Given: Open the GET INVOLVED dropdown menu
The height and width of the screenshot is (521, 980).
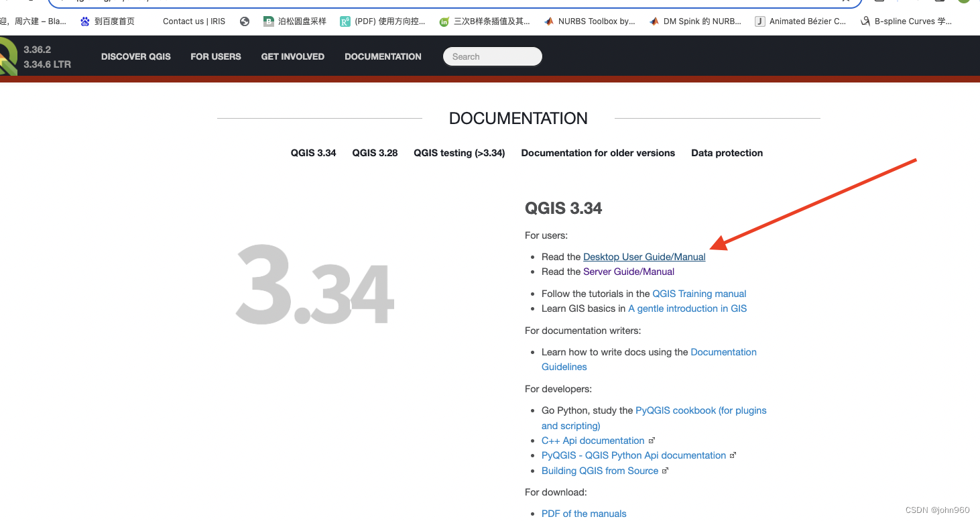Looking at the screenshot, I should pyautogui.click(x=292, y=56).
